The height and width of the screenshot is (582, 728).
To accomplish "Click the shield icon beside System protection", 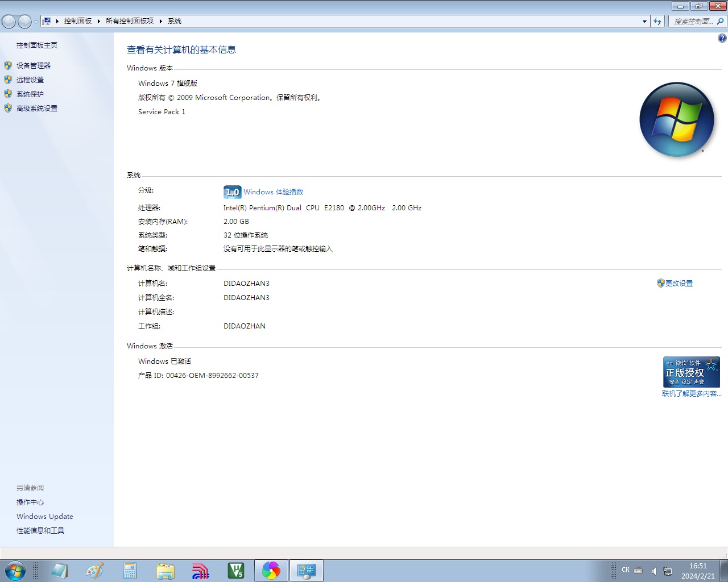I will [x=8, y=94].
